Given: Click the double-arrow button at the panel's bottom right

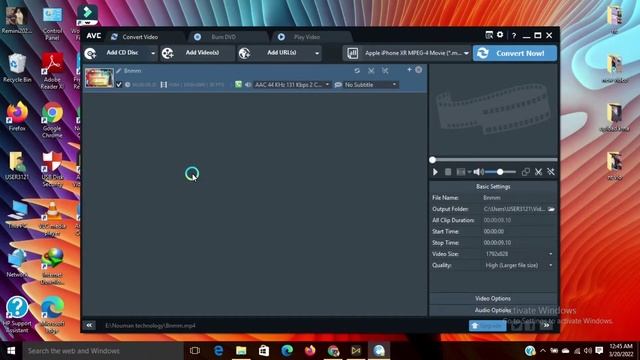Looking at the screenshot, I should click(x=547, y=325).
